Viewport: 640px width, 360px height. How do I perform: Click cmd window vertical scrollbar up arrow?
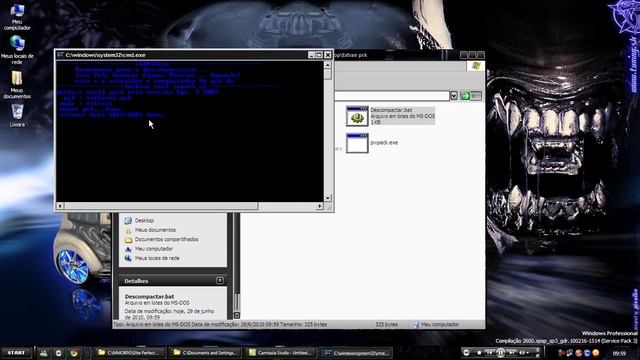328,65
